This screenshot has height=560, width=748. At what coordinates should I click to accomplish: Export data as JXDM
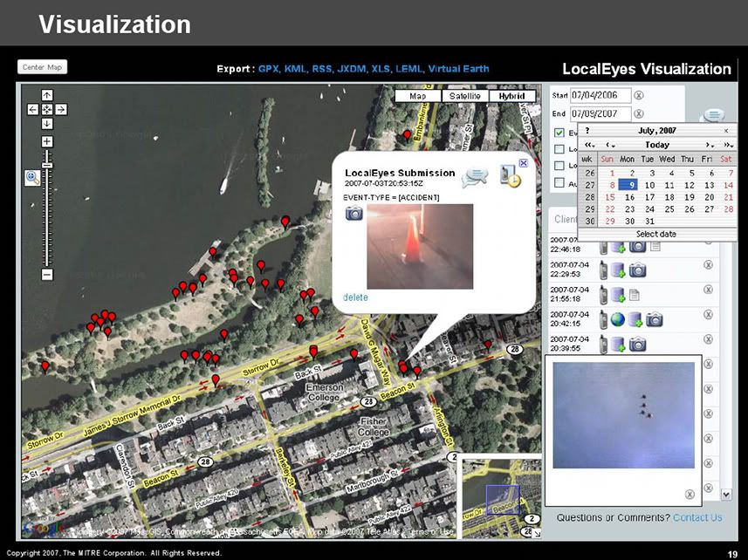point(352,69)
